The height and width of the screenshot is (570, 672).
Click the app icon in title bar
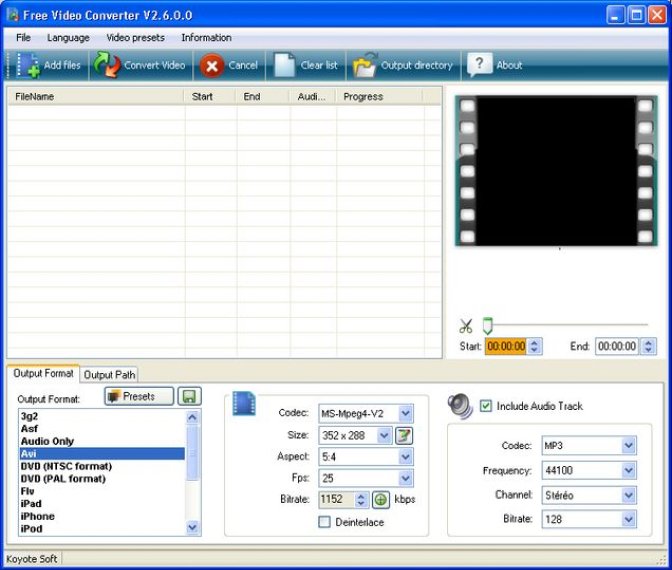[x=13, y=15]
